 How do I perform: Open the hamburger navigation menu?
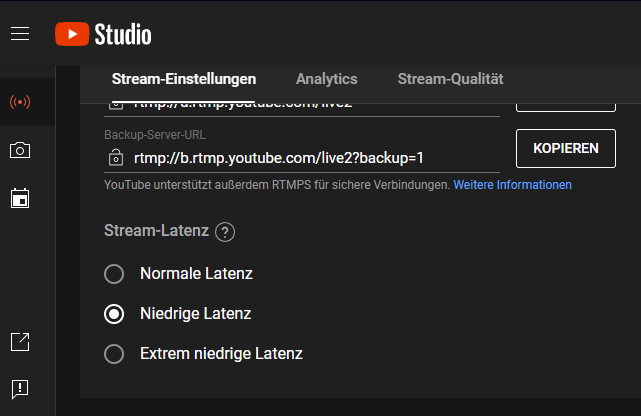click(20, 35)
